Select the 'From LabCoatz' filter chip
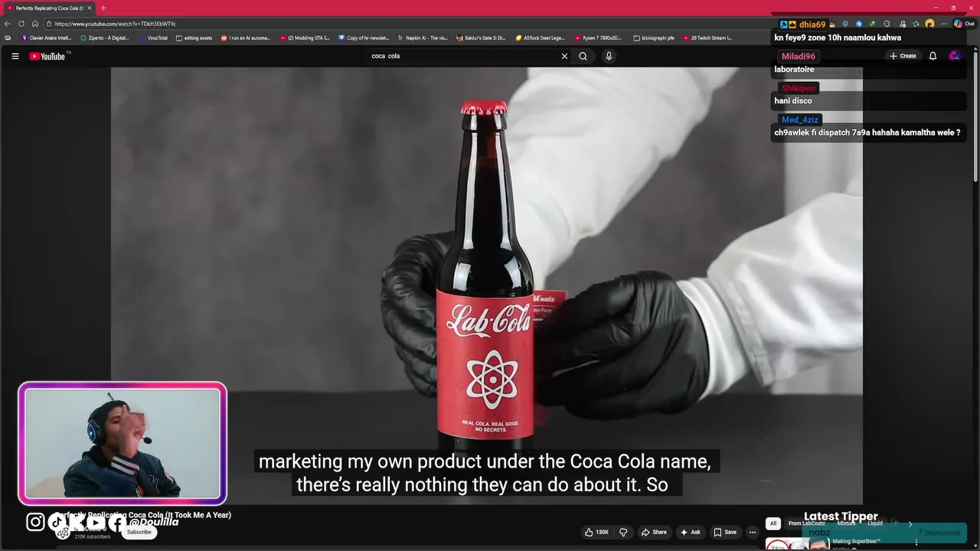 coord(806,523)
